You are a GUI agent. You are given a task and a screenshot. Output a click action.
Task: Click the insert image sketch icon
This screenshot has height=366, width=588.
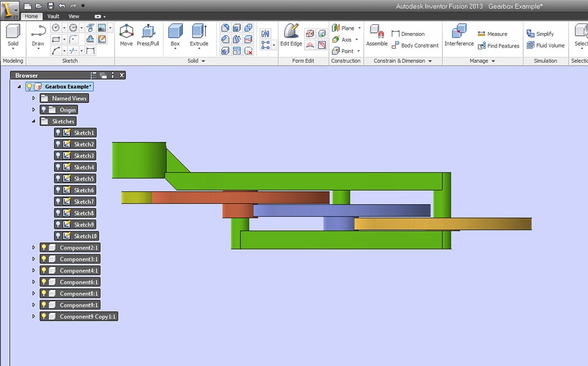pyautogui.click(x=102, y=28)
